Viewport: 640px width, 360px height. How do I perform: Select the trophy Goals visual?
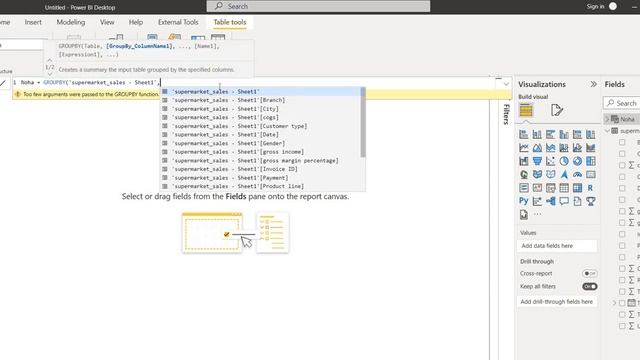pyautogui.click(x=591, y=201)
